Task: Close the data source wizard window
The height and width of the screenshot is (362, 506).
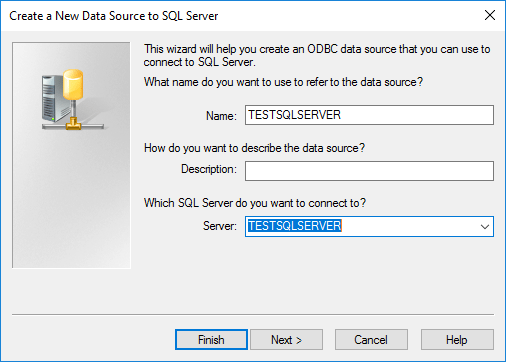Action: click(490, 15)
